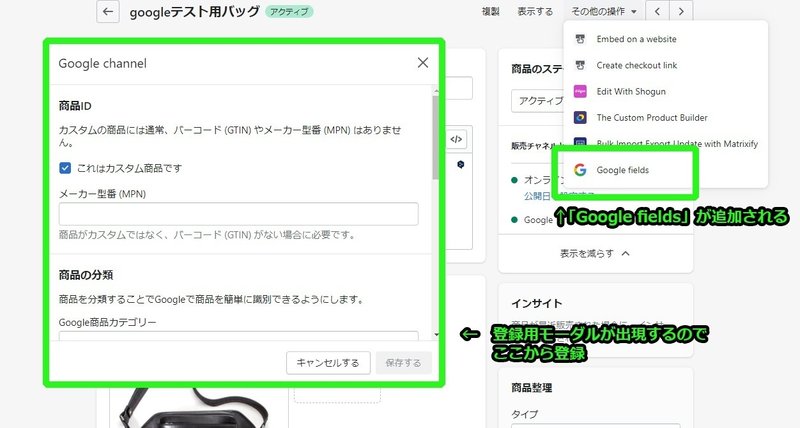Click the Custom Product Builder icon
The height and width of the screenshot is (428, 800).
coord(580,117)
